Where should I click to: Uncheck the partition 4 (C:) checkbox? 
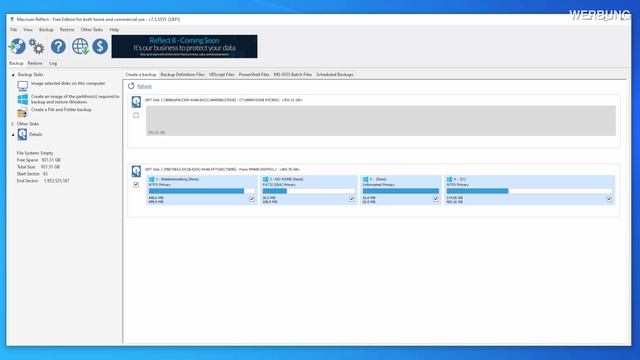(x=609, y=199)
